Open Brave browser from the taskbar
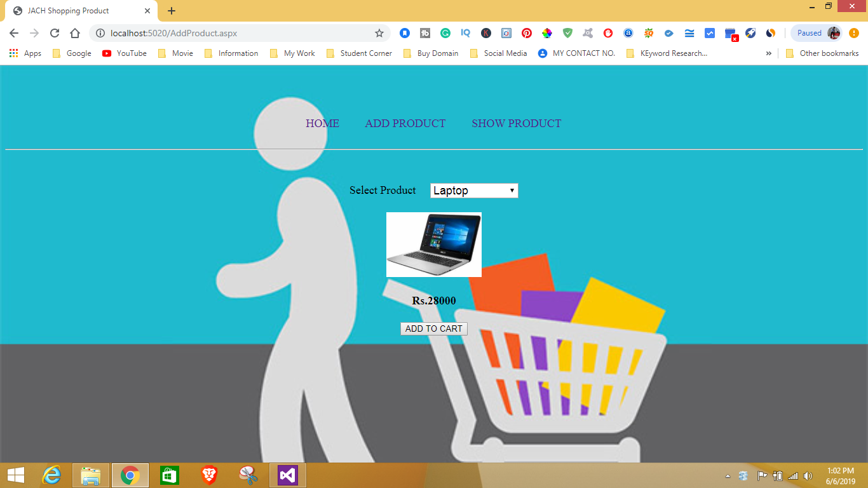 (x=208, y=475)
